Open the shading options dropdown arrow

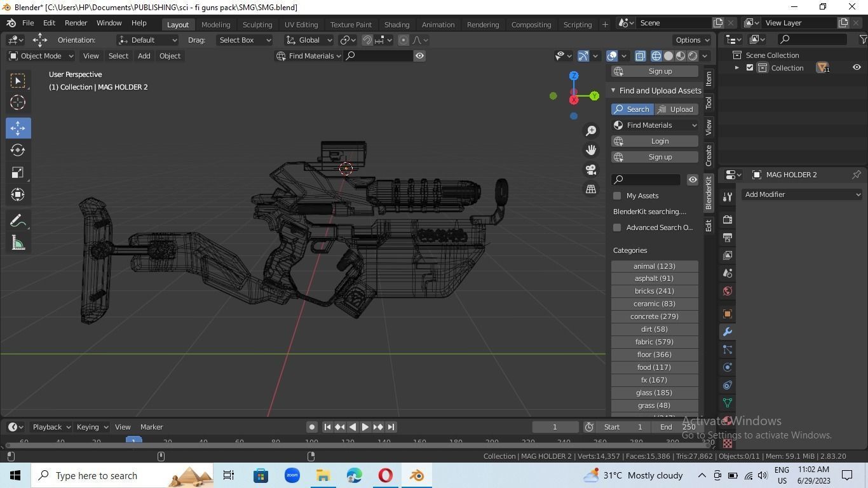point(705,56)
